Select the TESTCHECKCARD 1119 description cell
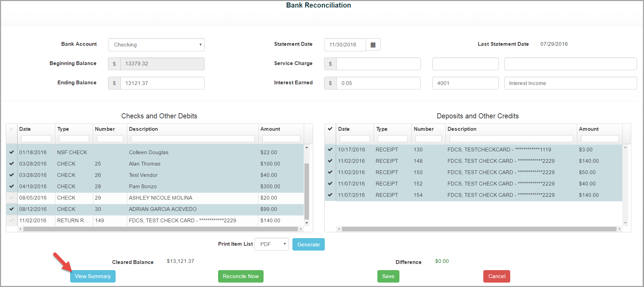The width and height of the screenshot is (644, 287). tap(511, 149)
